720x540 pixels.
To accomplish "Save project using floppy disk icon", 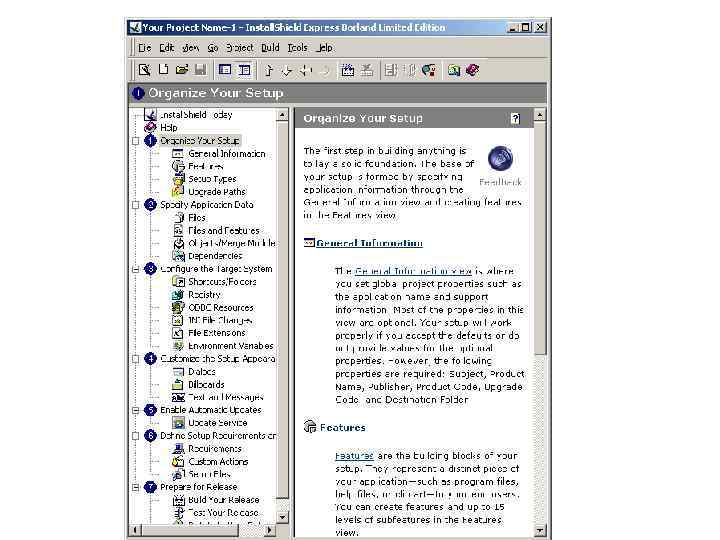I will 200,70.
